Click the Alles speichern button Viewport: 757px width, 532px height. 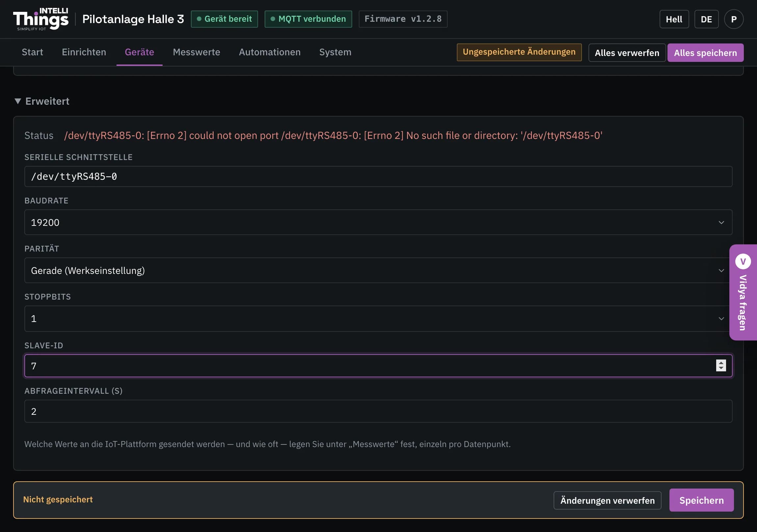pos(705,53)
